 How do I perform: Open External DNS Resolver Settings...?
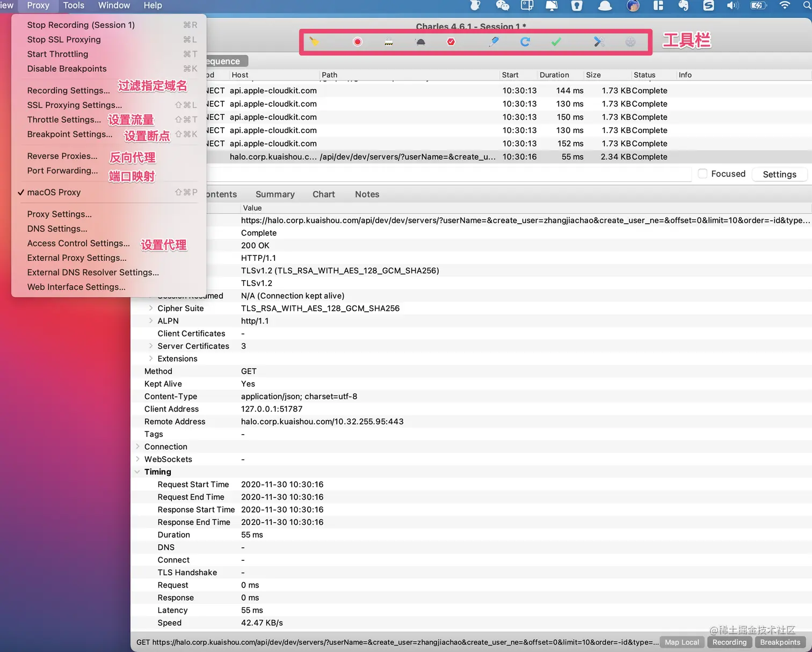pyautogui.click(x=109, y=272)
